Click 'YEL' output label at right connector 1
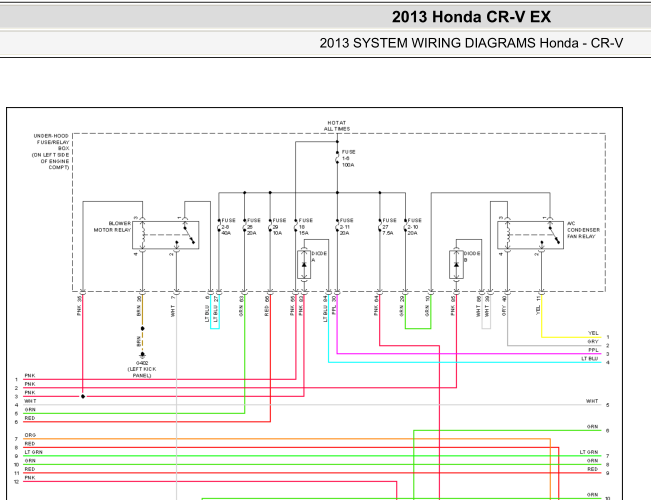Image resolution: width=651 pixels, height=500 pixels. click(x=593, y=333)
